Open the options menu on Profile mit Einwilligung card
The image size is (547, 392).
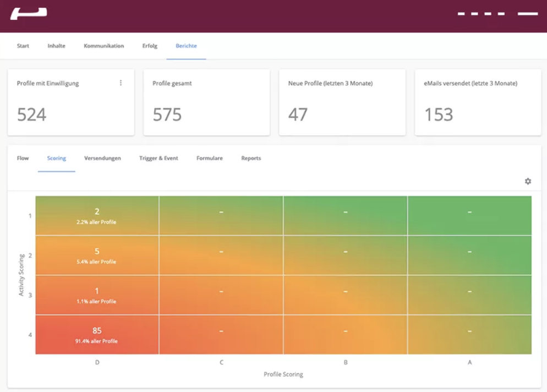[121, 83]
